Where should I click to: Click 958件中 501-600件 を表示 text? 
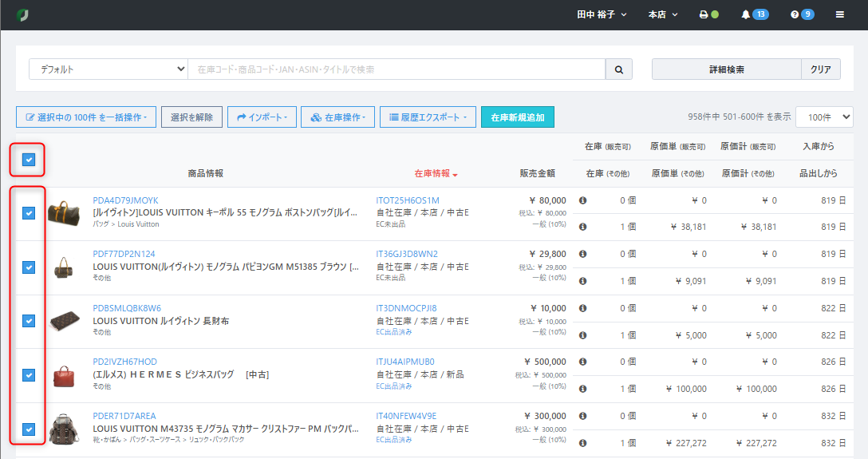pos(739,117)
